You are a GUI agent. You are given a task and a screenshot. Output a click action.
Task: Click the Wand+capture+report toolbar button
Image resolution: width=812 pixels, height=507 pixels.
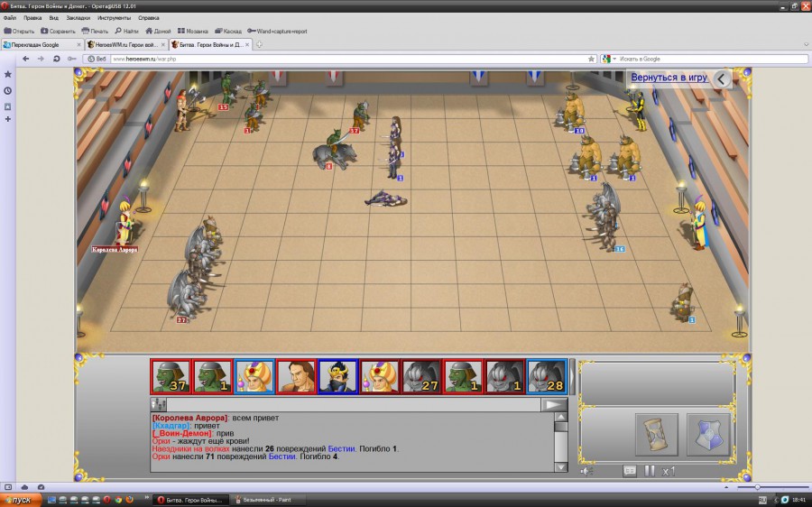click(x=278, y=31)
